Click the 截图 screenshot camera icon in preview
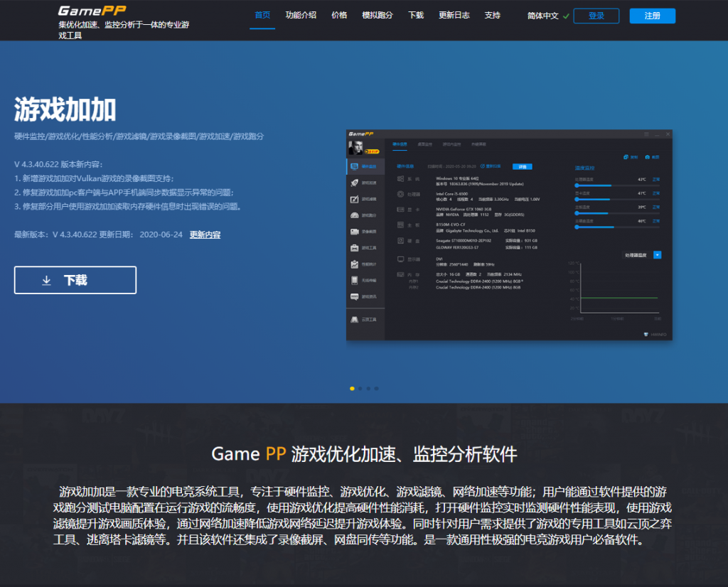The height and width of the screenshot is (587, 728). point(647,157)
